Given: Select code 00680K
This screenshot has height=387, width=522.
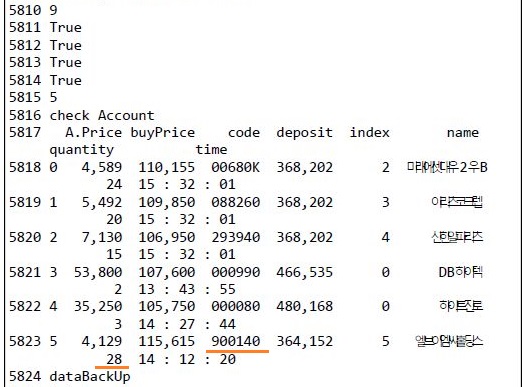Looking at the screenshot, I should [x=236, y=167].
